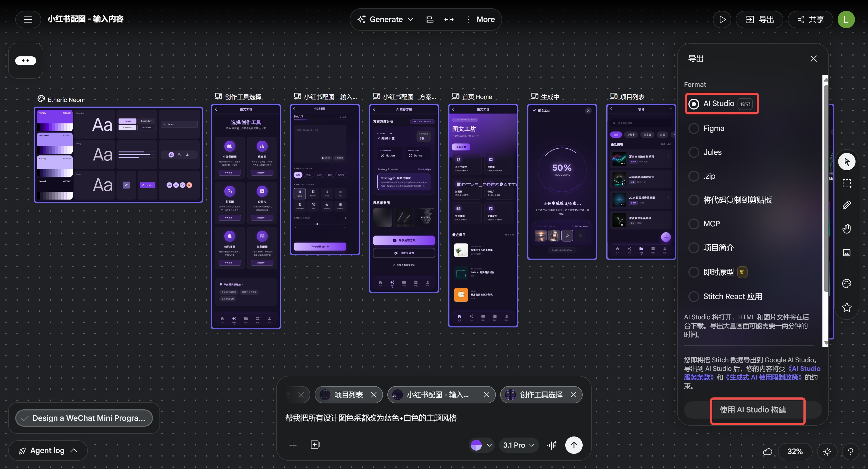
Task: Open the purple color theme swatch
Action: pyautogui.click(x=481, y=445)
